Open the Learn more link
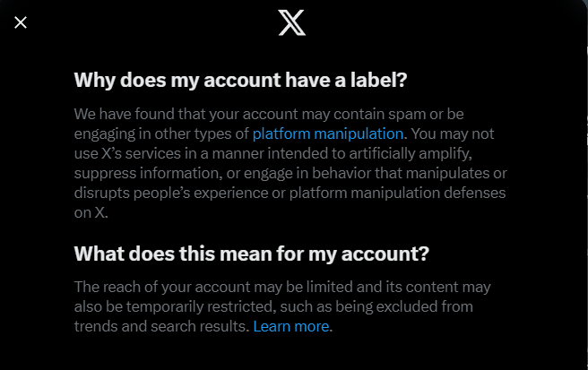588x370 pixels. 290,326
